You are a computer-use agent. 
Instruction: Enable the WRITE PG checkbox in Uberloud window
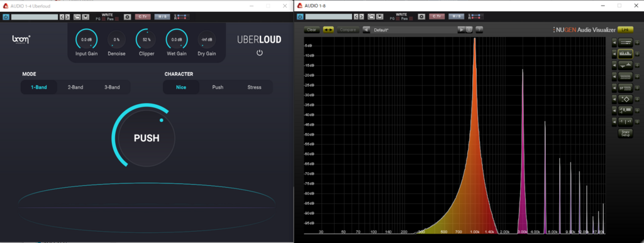[x=104, y=19]
